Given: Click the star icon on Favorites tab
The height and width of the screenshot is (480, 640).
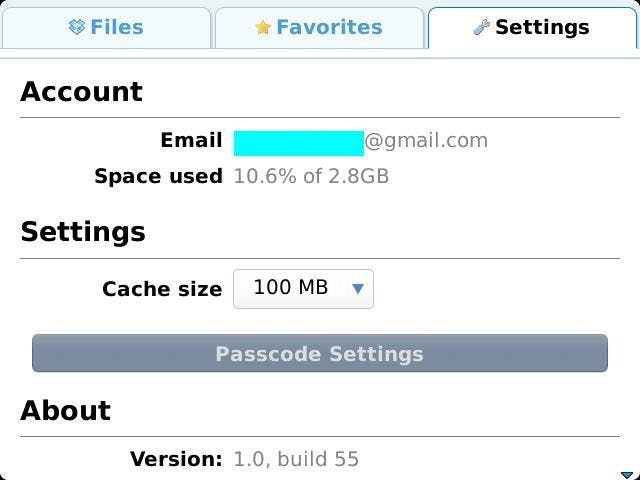Looking at the screenshot, I should [x=263, y=28].
